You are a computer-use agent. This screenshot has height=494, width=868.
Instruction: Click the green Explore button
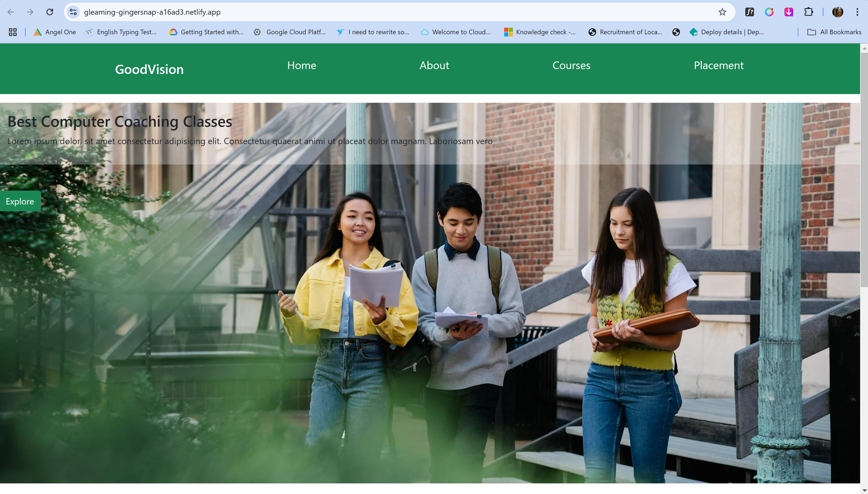tap(20, 201)
